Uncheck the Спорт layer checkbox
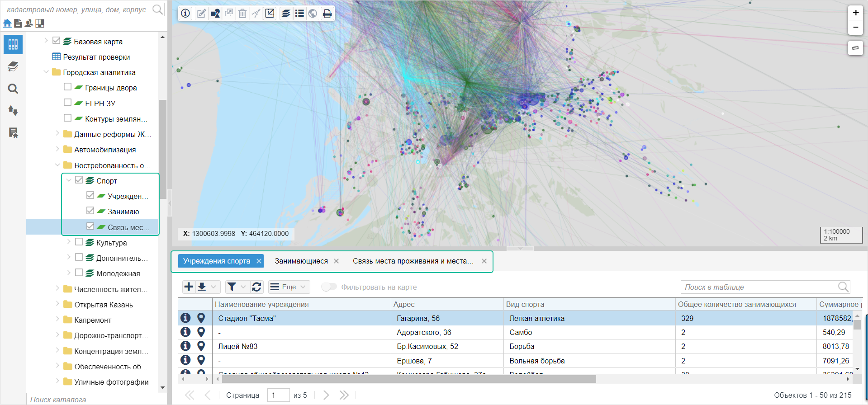Image resolution: width=868 pixels, height=405 pixels. (x=79, y=180)
